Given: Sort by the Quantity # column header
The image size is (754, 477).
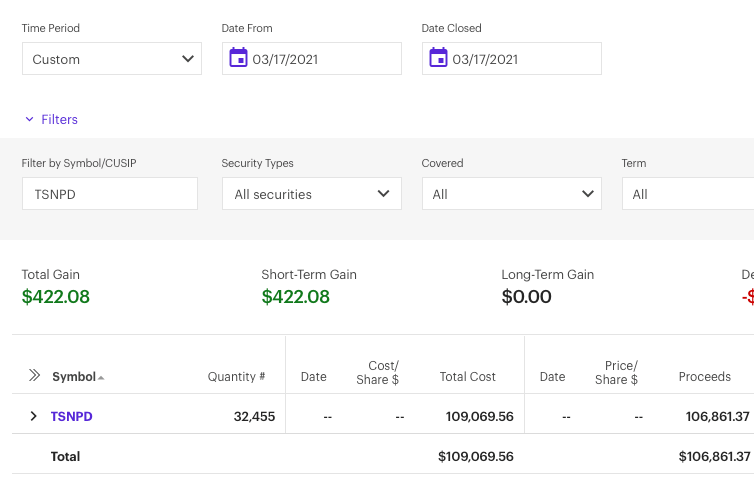Looking at the screenshot, I should [236, 377].
